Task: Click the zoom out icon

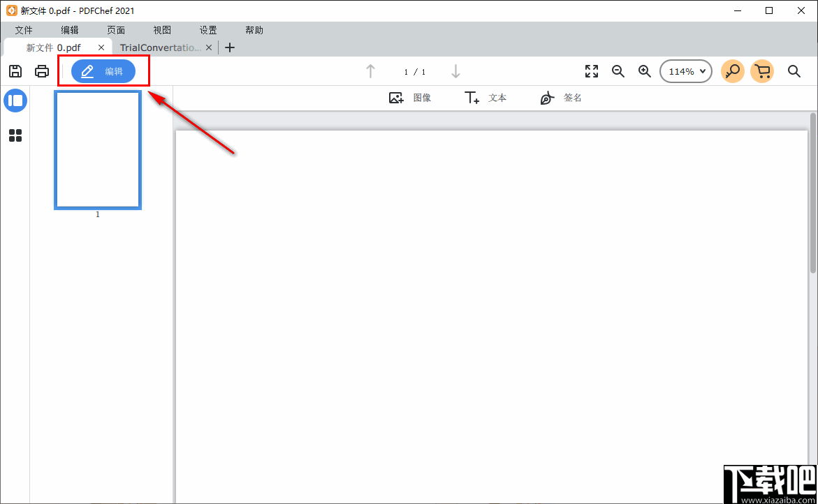Action: point(618,71)
